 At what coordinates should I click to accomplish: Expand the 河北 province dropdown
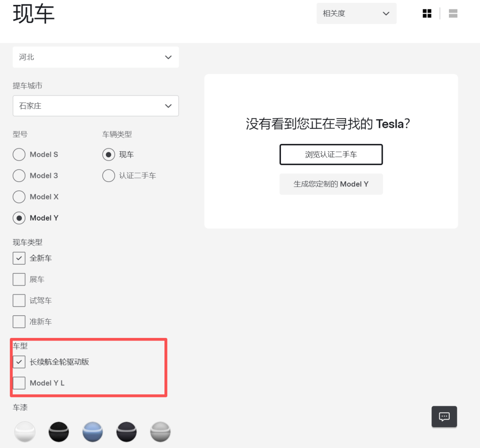96,57
